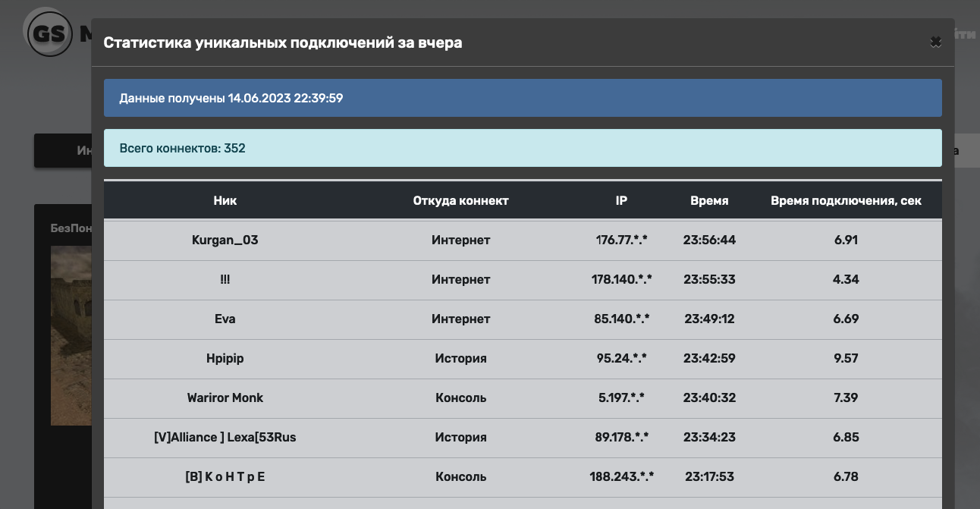980x509 pixels.
Task: Click time 23:17:53 cell
Action: 709,476
